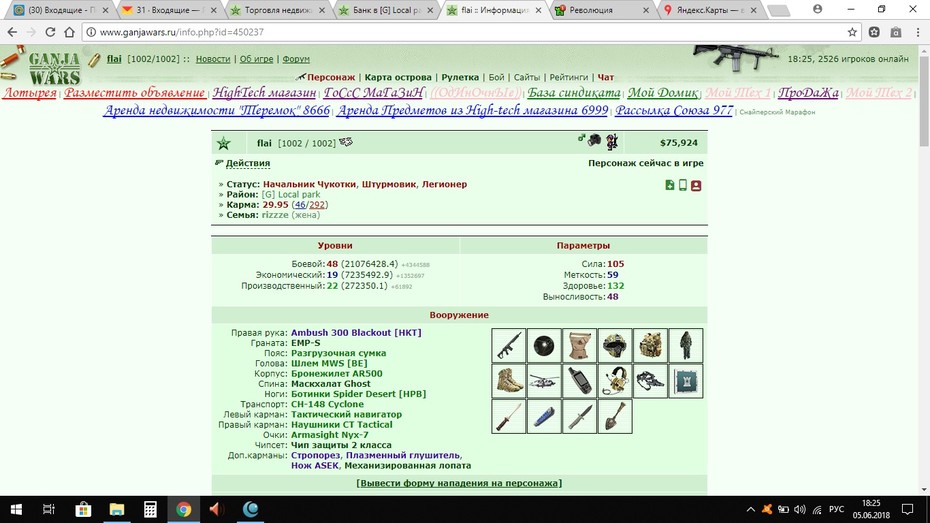This screenshot has height=523, width=930.
Task: Click the ASEK knife item image
Action: coord(579,416)
